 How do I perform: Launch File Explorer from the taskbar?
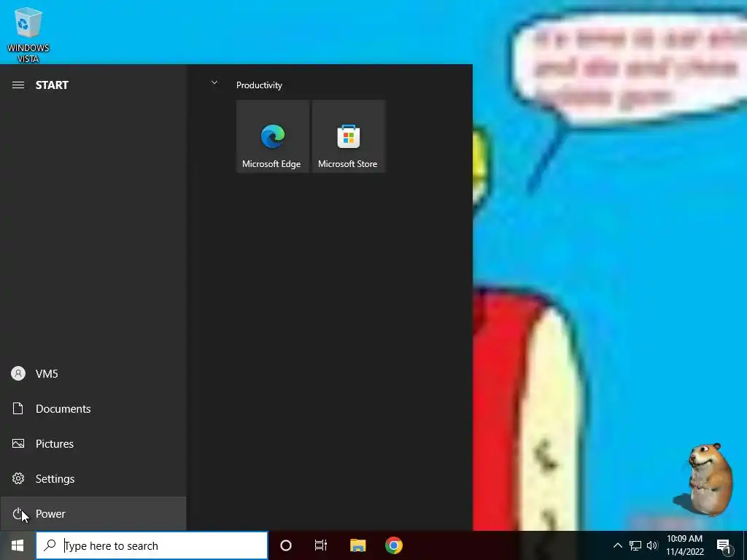point(357,545)
